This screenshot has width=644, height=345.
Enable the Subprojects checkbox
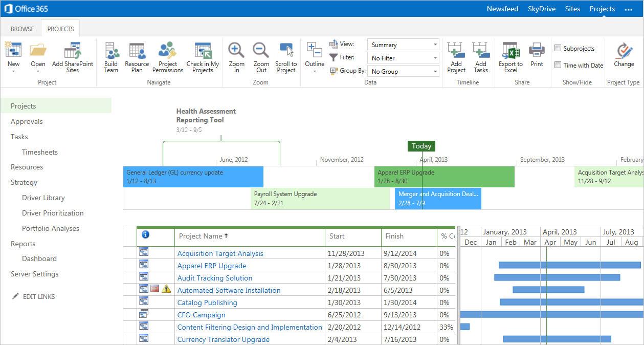558,49
